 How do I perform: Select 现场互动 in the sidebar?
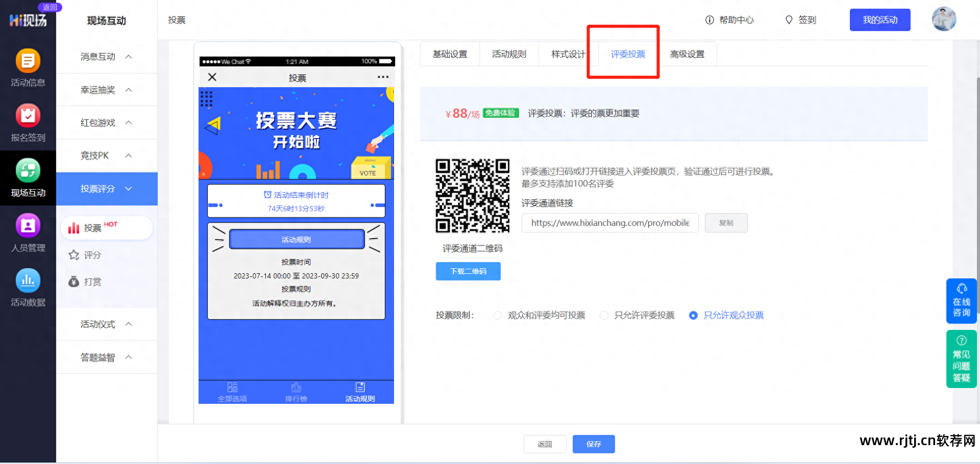click(28, 178)
